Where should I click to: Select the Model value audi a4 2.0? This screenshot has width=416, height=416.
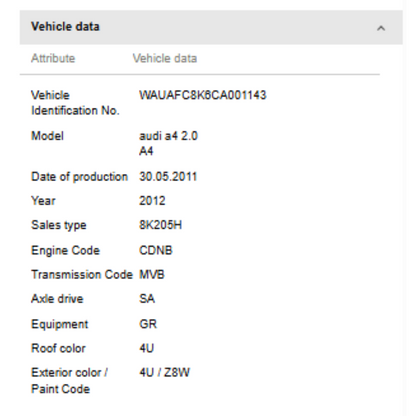pyautogui.click(x=168, y=136)
